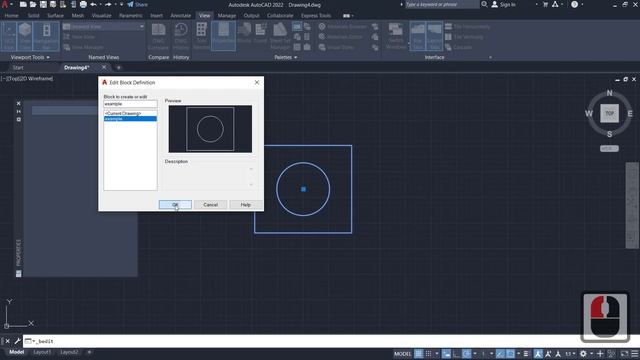The image size is (640, 360).
Task: Click the Save quick access icon
Action: pyautogui.click(x=43, y=4)
